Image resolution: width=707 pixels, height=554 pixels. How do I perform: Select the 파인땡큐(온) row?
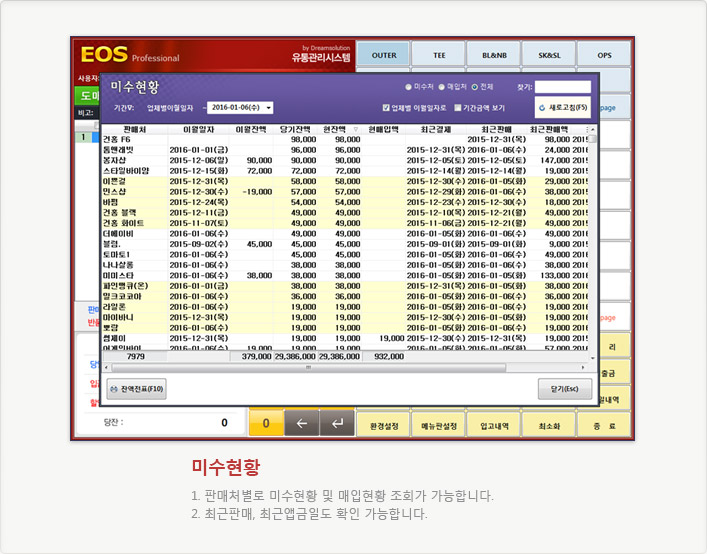tap(345, 286)
